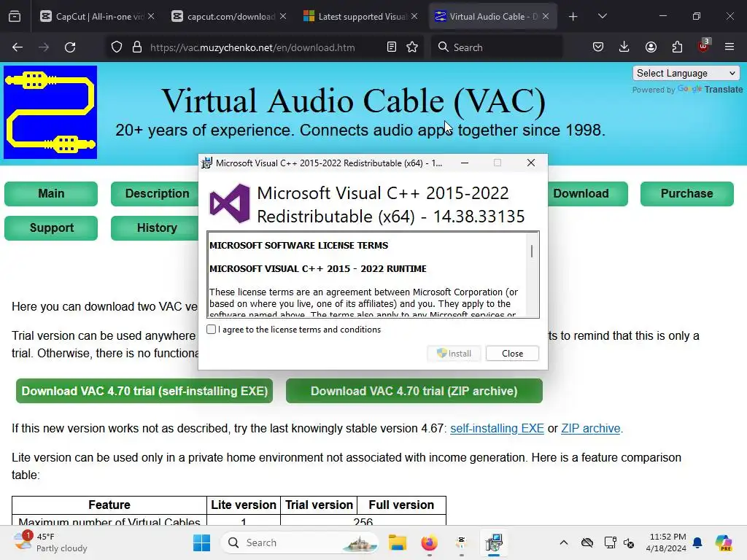Click the address bar URL

point(252,47)
